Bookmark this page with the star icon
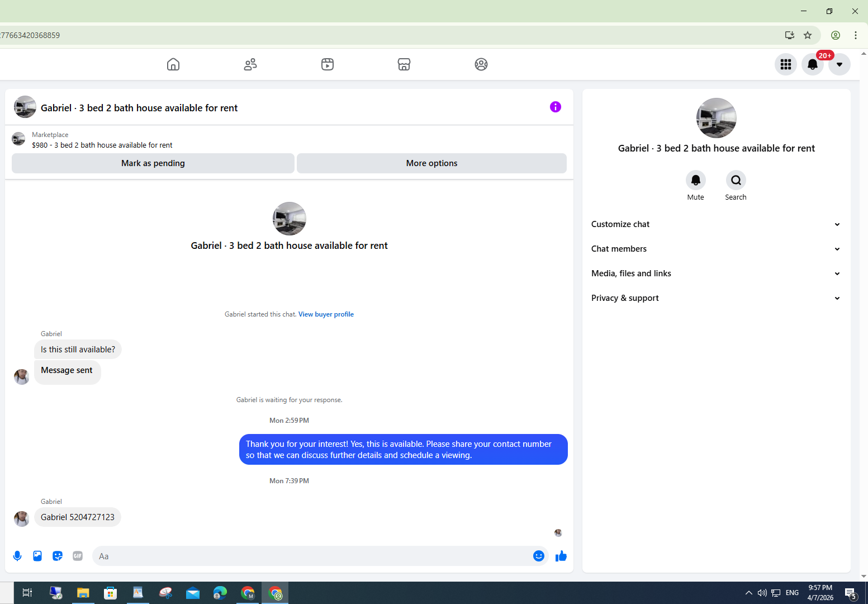This screenshot has width=868, height=604. pyautogui.click(x=808, y=35)
